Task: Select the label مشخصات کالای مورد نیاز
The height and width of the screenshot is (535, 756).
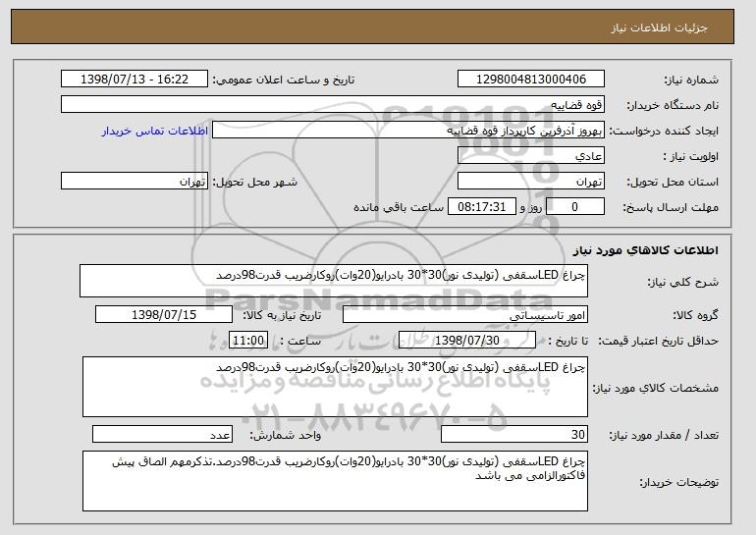Action: pos(656,388)
